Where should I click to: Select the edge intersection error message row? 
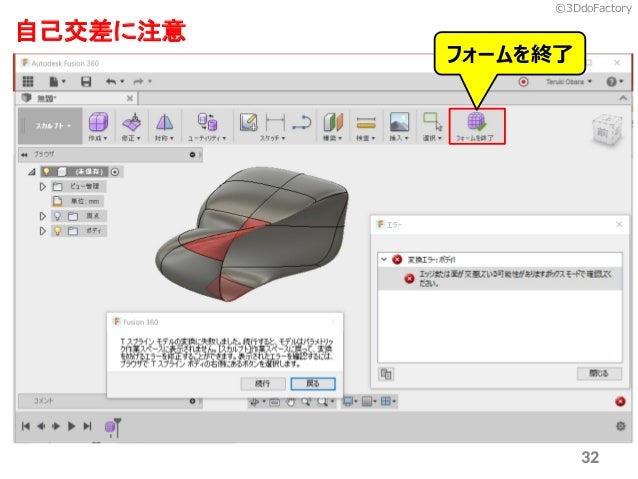[x=500, y=278]
